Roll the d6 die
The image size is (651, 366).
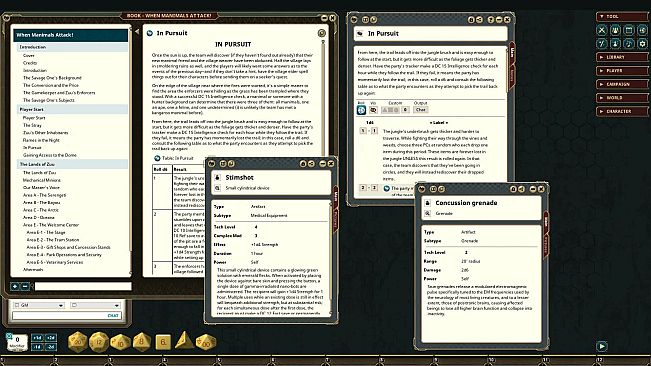click(x=163, y=342)
